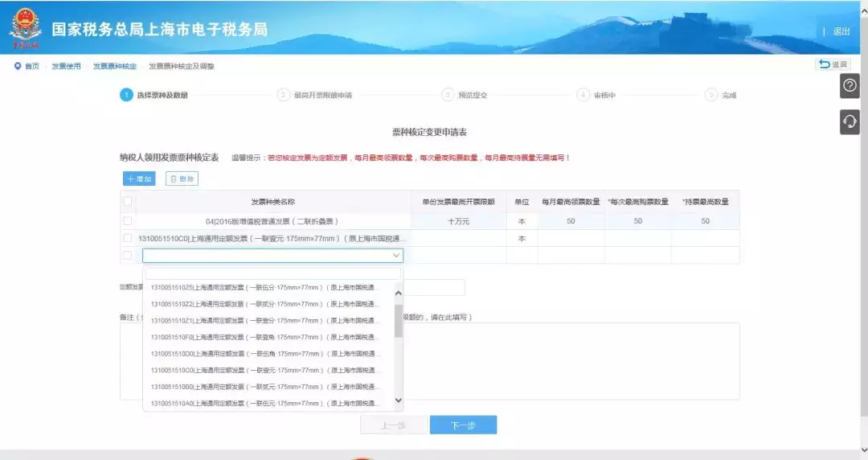Screen dimensions: 868x460
Task: Click the dropdown list scroll down arrow
Action: 398,400
